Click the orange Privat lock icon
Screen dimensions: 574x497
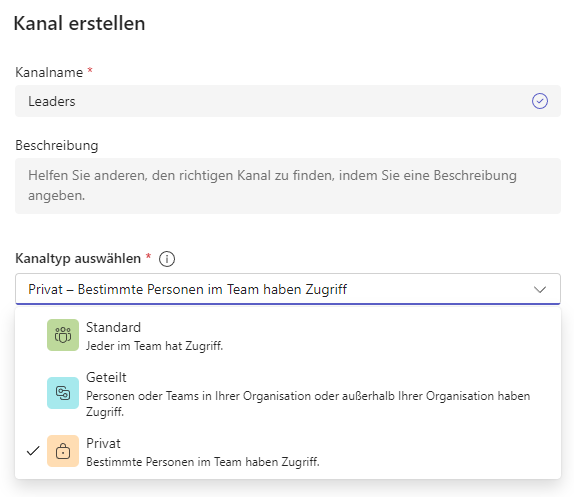click(x=63, y=451)
